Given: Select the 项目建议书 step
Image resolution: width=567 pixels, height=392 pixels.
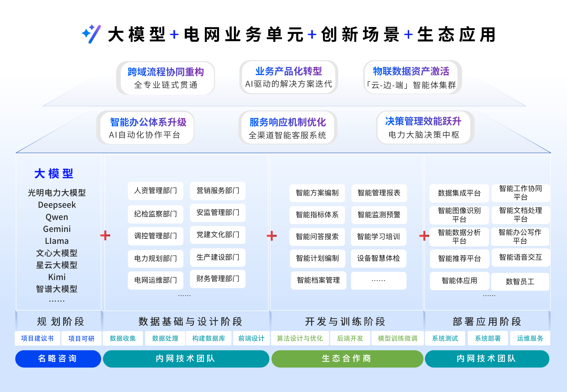Looking at the screenshot, I should [37, 338].
